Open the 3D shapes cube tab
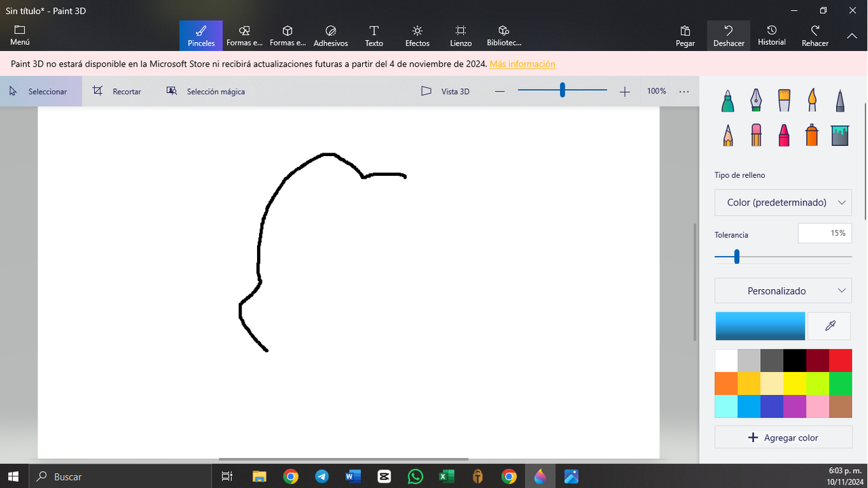Viewport: 868px width, 488px height. click(288, 35)
